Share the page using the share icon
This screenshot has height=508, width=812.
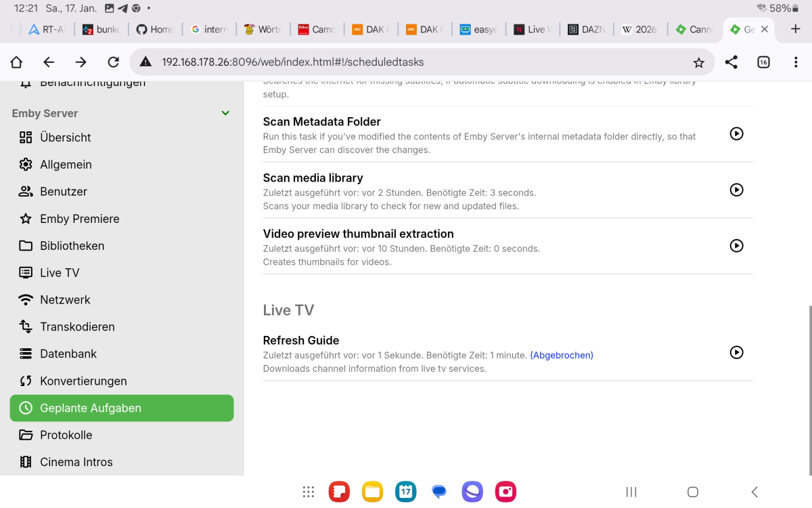click(731, 62)
